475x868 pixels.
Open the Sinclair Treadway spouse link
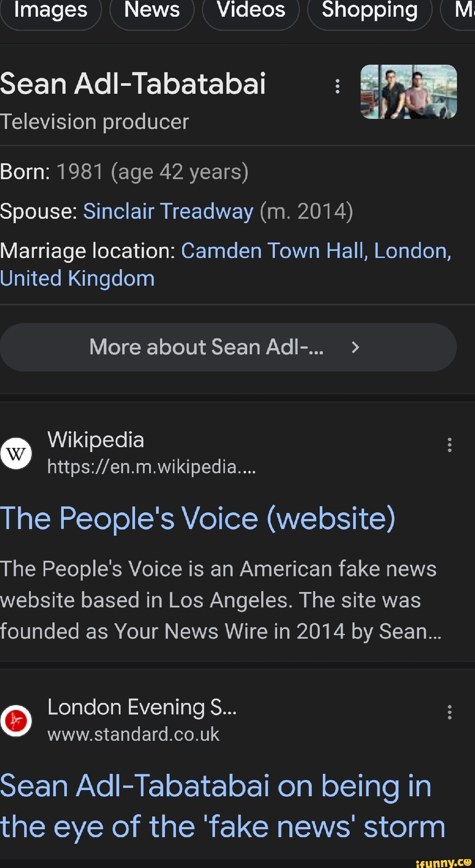tap(168, 211)
